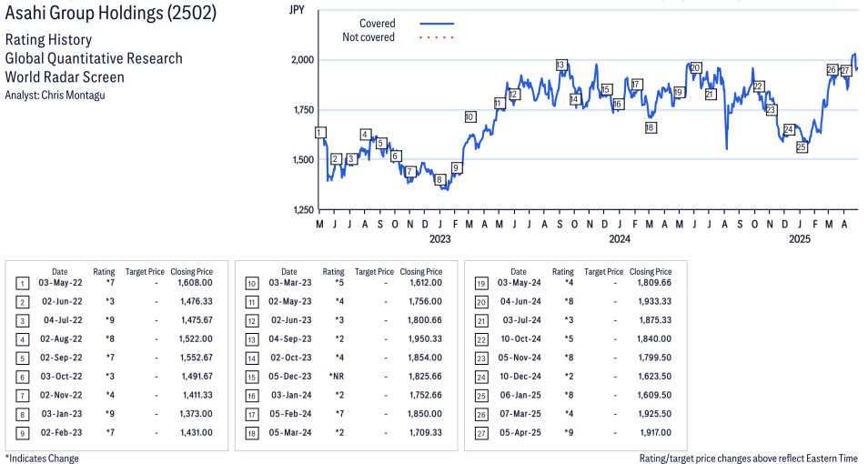Click chart marker 25 at the January 2025 low
The height and width of the screenshot is (464, 868).
click(x=801, y=147)
